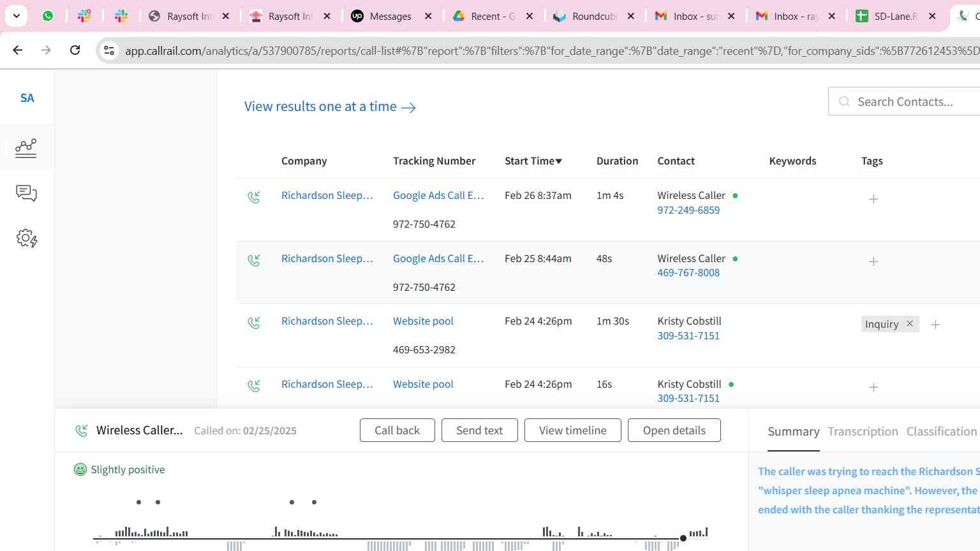This screenshot has width=980, height=551.
Task: Click the Feb 24 4:26pm time in 16s row
Action: click(538, 384)
